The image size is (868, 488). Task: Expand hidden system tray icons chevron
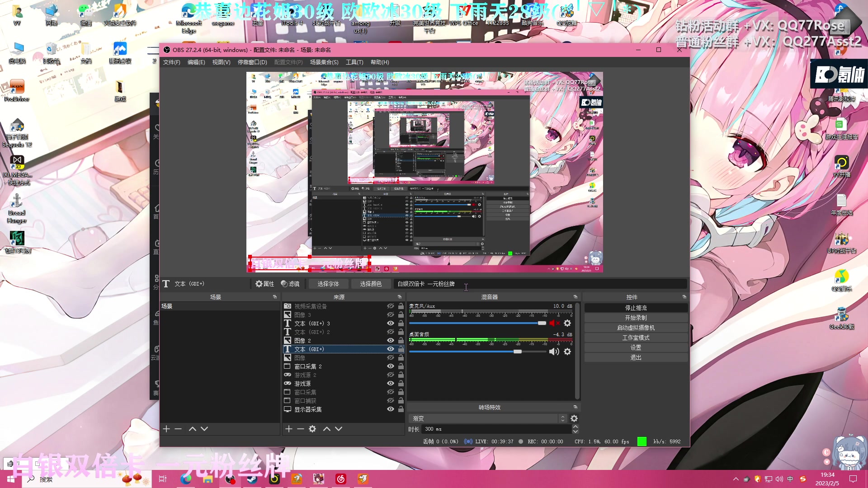point(736,479)
